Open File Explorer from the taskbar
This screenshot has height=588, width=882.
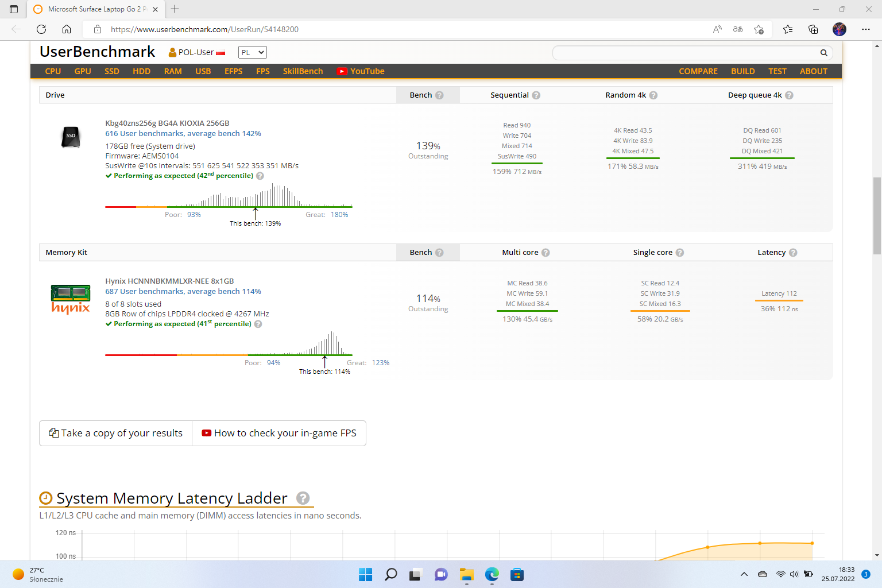[466, 574]
